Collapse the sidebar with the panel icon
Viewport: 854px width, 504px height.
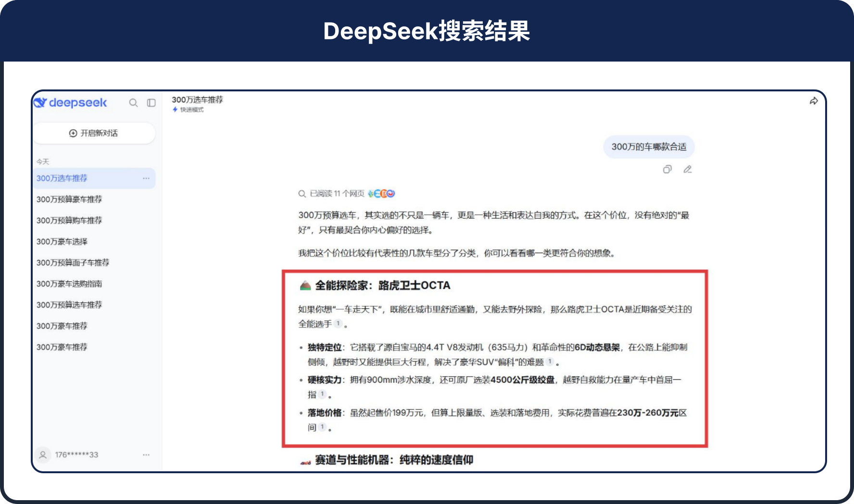[151, 103]
